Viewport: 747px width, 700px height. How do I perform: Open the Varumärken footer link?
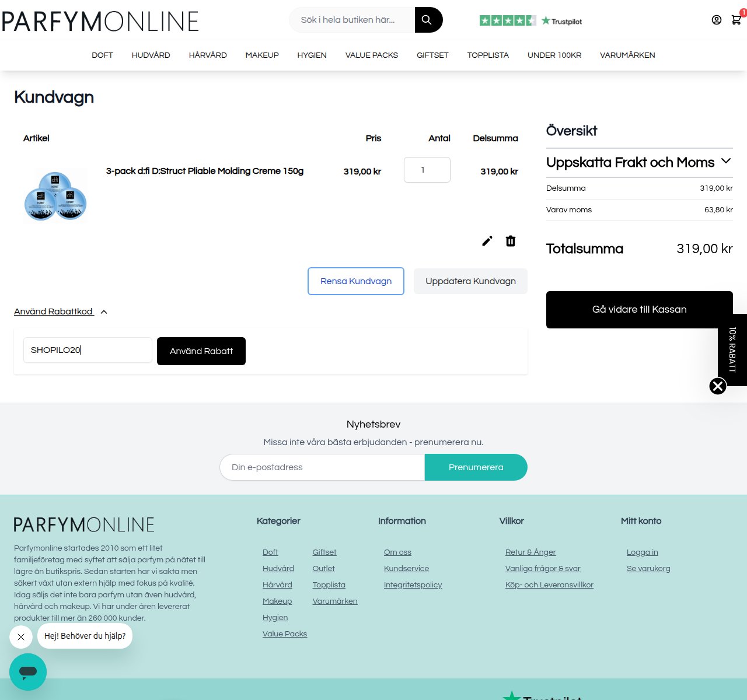pos(335,601)
